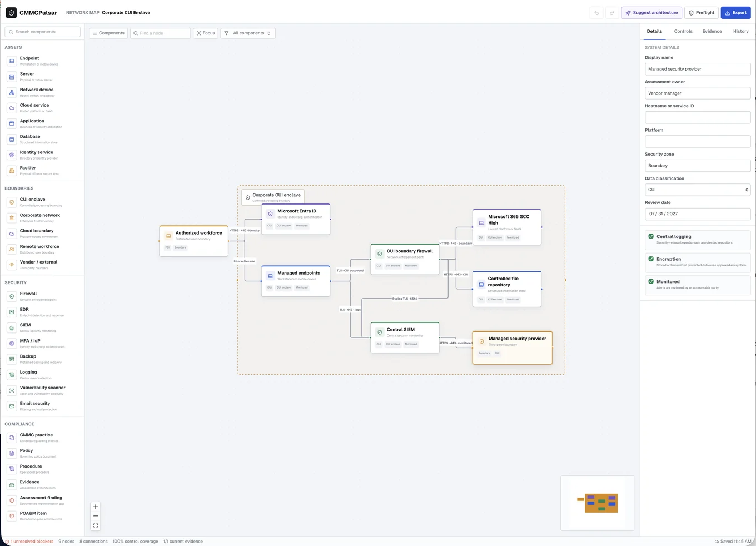
Task: Click the Search components field
Action: 43,32
